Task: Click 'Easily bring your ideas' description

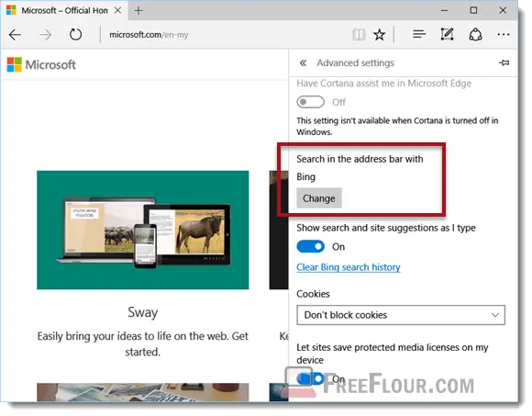Action: coord(143,343)
